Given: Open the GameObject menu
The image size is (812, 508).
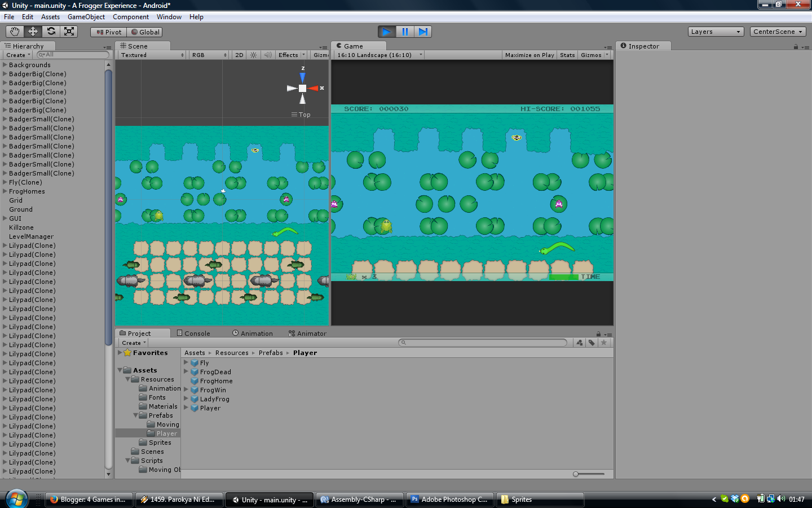Looking at the screenshot, I should (86, 17).
